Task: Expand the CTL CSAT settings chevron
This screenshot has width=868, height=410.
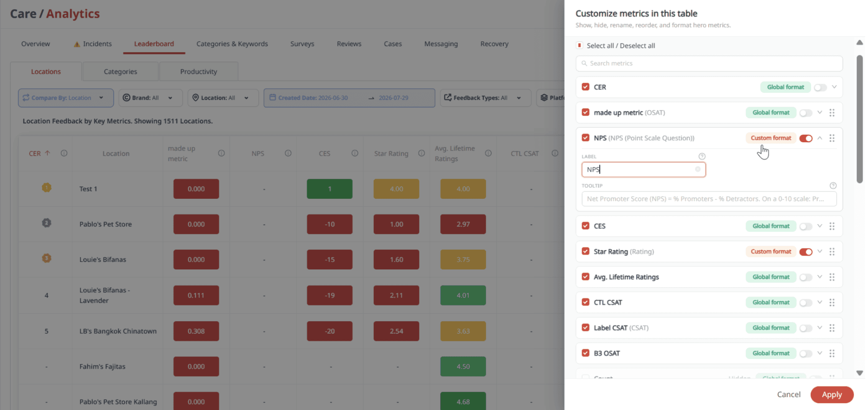Action: [x=819, y=302]
